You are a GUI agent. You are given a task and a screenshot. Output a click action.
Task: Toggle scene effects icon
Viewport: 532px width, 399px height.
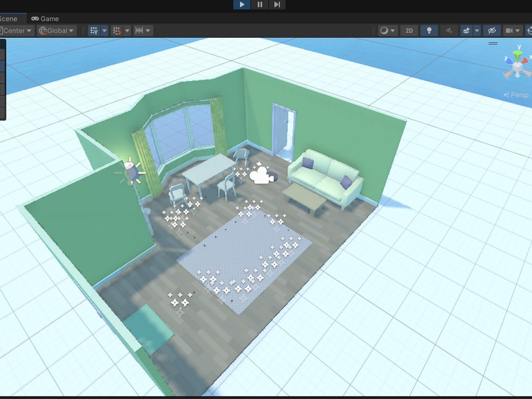coord(466,31)
